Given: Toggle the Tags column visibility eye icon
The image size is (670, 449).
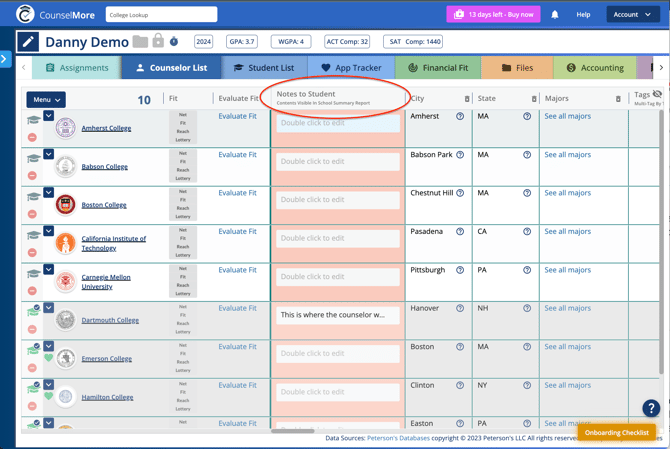Looking at the screenshot, I should coord(657,94).
